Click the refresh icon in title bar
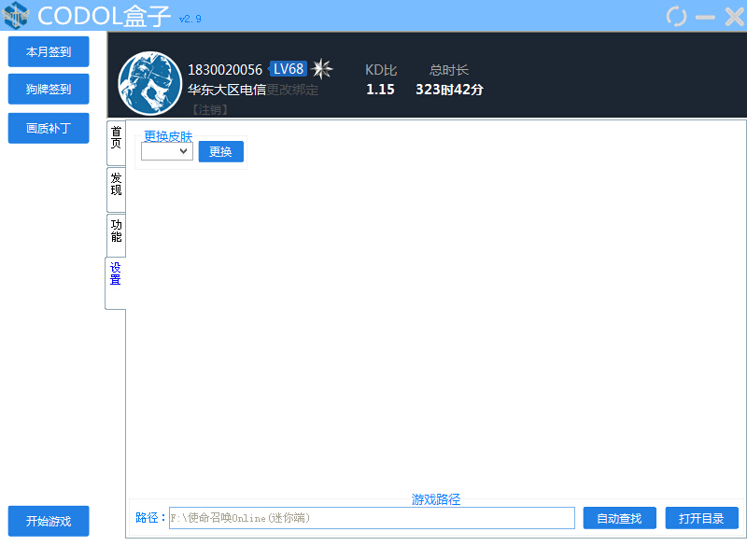The width and height of the screenshot is (747, 560). (676, 16)
